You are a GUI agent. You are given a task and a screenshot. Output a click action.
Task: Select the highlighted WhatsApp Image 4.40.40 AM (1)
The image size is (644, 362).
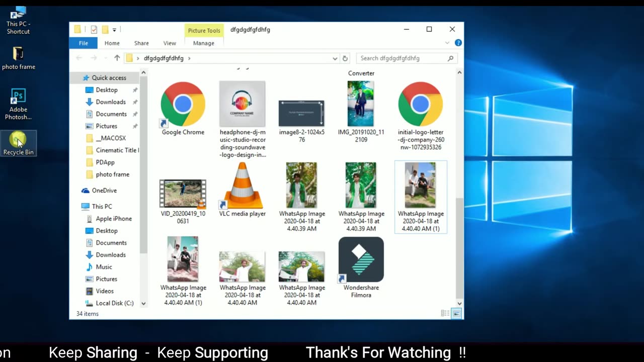[421, 197]
